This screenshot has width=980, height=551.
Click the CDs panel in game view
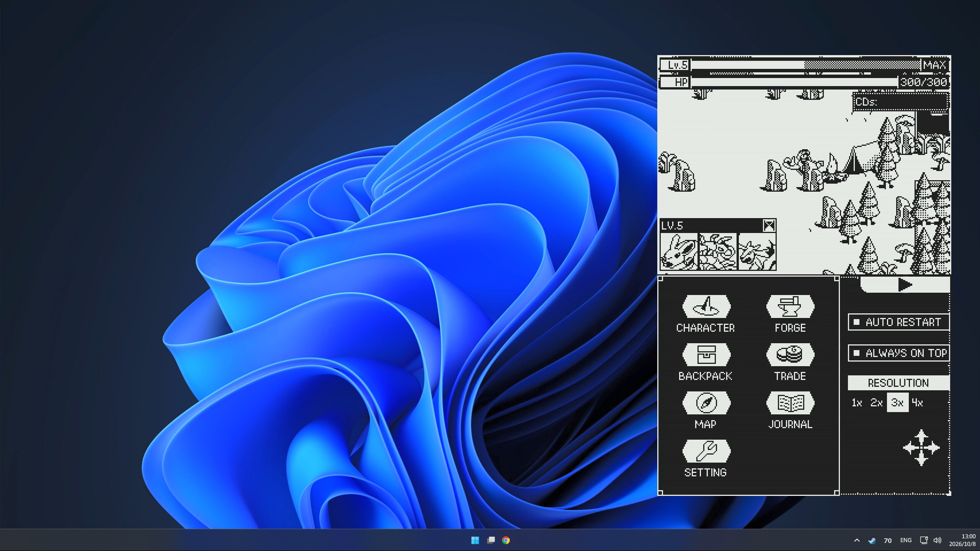pos(901,102)
